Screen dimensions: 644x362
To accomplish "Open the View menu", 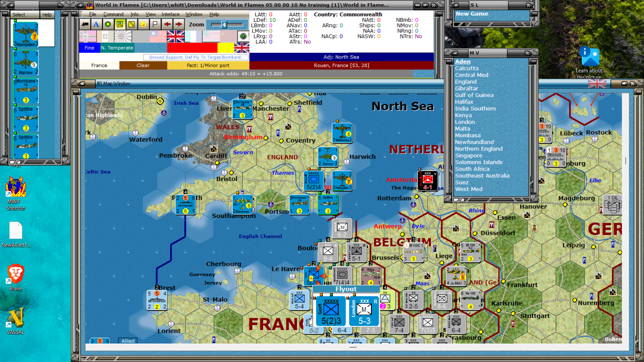I will pyautogui.click(x=151, y=14).
